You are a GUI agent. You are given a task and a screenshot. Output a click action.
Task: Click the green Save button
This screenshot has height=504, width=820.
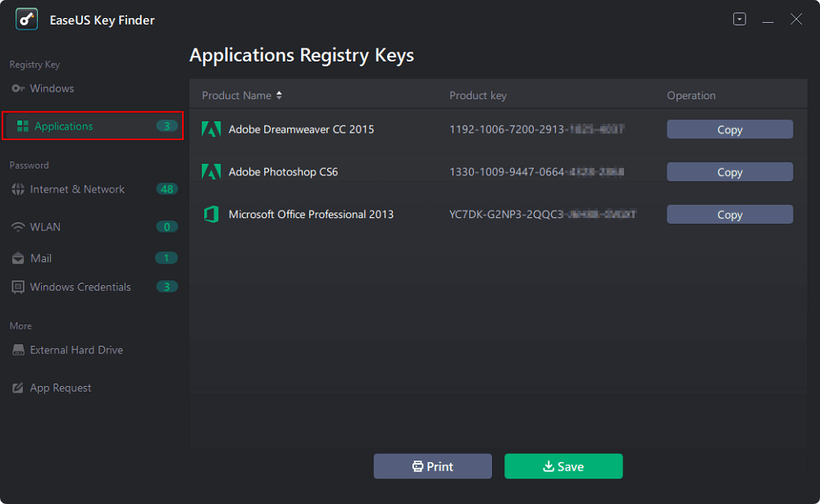pos(563,466)
